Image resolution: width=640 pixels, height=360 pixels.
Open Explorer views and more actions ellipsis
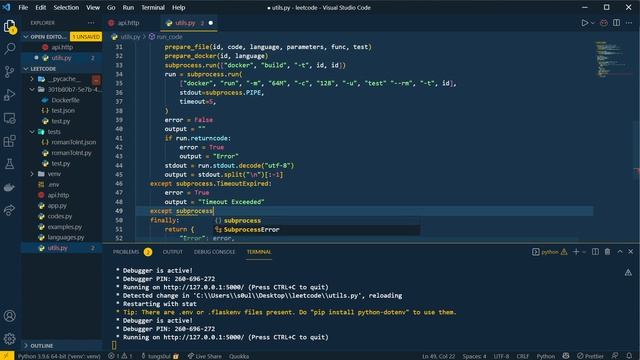point(91,23)
